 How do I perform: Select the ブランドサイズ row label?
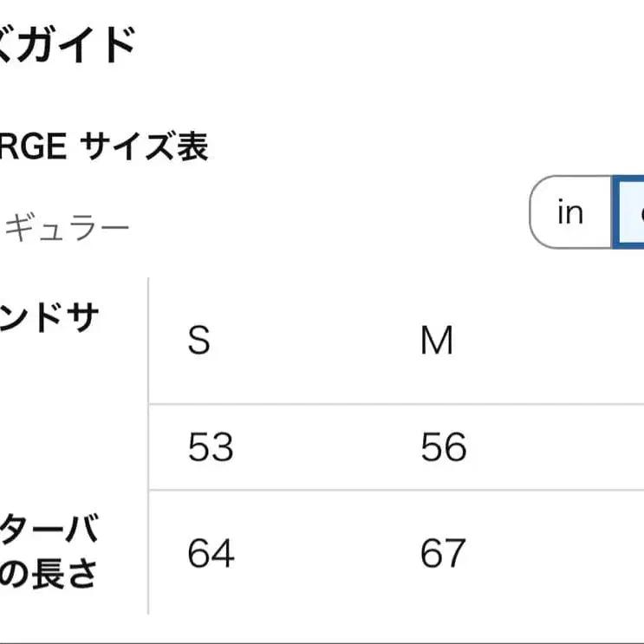coord(49,317)
